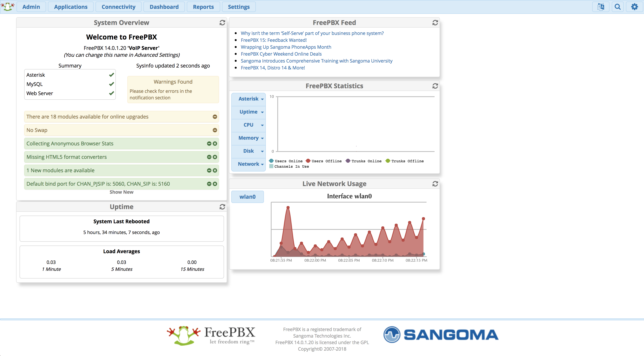Click the 15 Minutes load average value
This screenshot has width=644, height=356.
(x=192, y=262)
